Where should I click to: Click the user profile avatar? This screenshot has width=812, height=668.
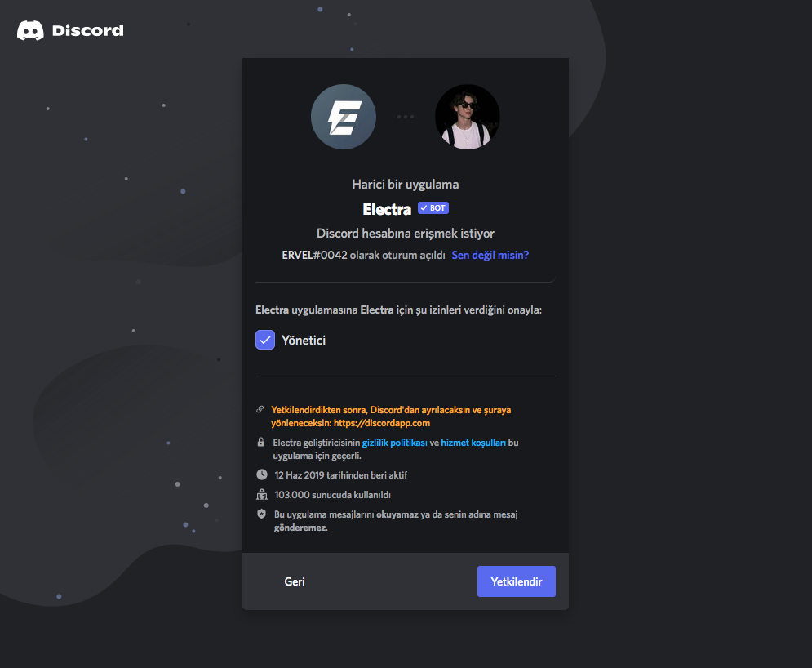(467, 117)
